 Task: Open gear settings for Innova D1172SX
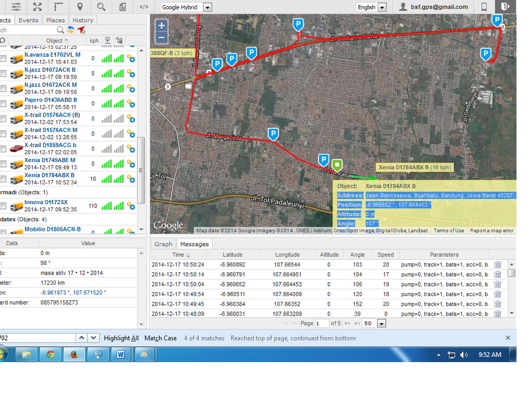(131, 206)
